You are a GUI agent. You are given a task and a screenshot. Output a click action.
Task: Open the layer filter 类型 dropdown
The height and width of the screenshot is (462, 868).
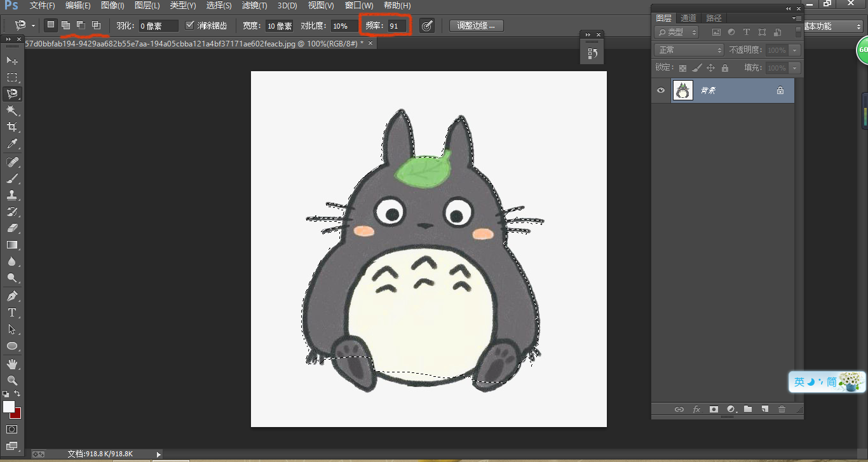coord(677,32)
